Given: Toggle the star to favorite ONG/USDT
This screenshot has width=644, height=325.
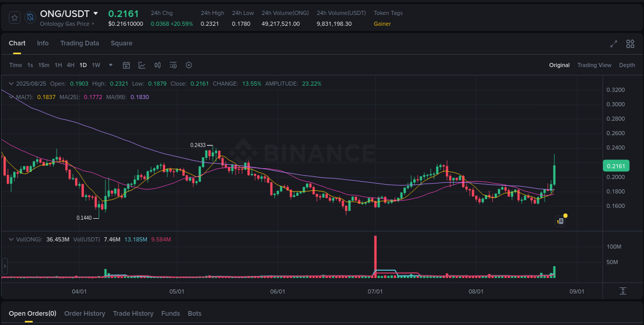Looking at the screenshot, I should 14,17.
